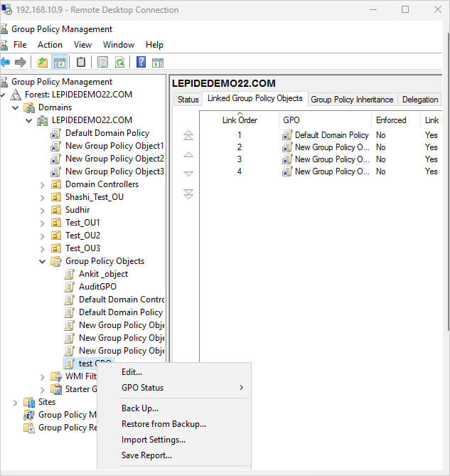The height and width of the screenshot is (476, 450).
Task: Click the Back arrow toolbar icon
Action: pyautogui.click(x=6, y=63)
